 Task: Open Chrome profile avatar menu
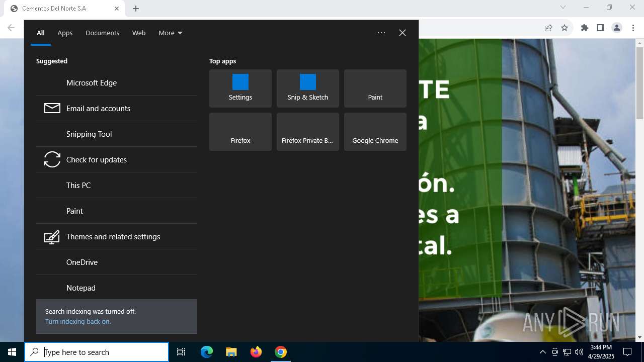pos(617,28)
